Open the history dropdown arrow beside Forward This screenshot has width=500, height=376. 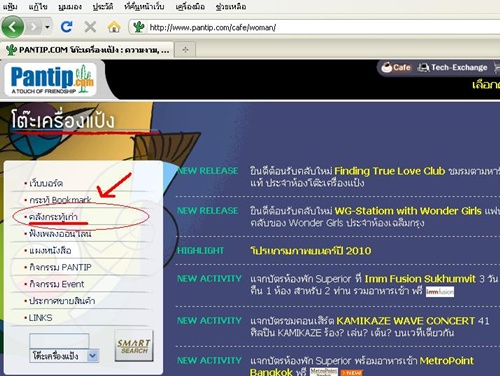(47, 27)
